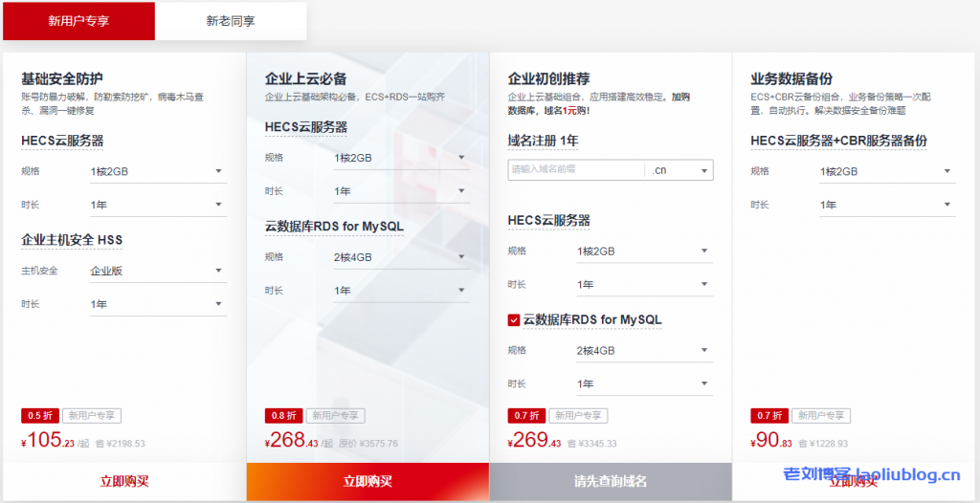Open HECS 规格 dropdown in 企业初创推荐 card
Image resolution: width=980 pixels, height=503 pixels.
(x=644, y=251)
